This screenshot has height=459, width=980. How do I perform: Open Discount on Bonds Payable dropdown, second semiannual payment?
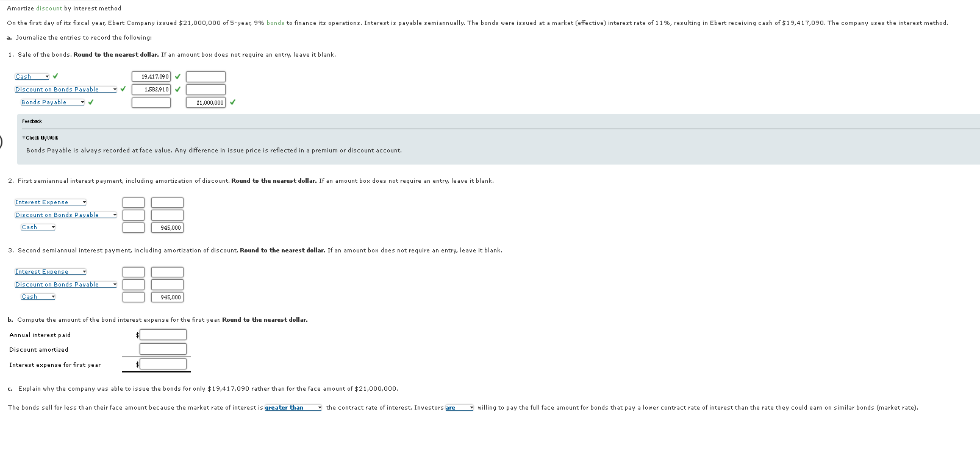[66, 284]
